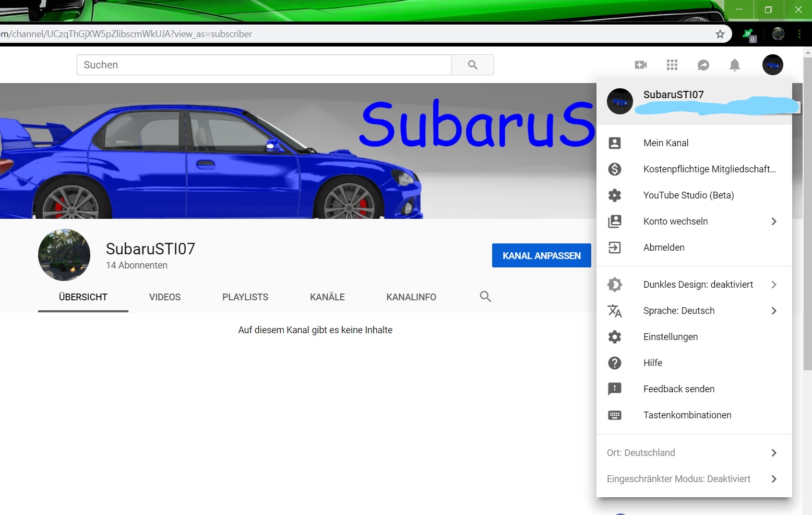
Task: Change Ort: Deutschland setting
Action: (x=694, y=453)
